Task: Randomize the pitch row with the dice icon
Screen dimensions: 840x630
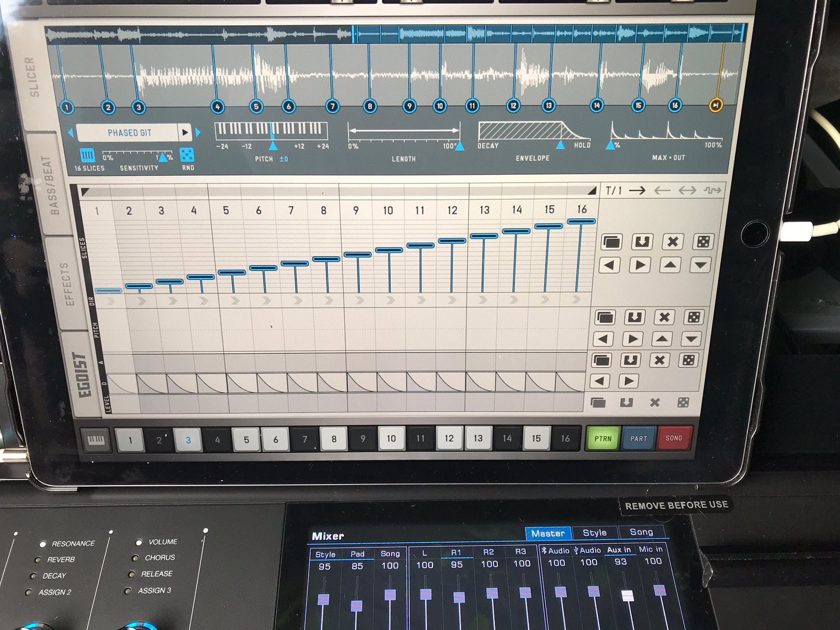Action: [x=694, y=317]
